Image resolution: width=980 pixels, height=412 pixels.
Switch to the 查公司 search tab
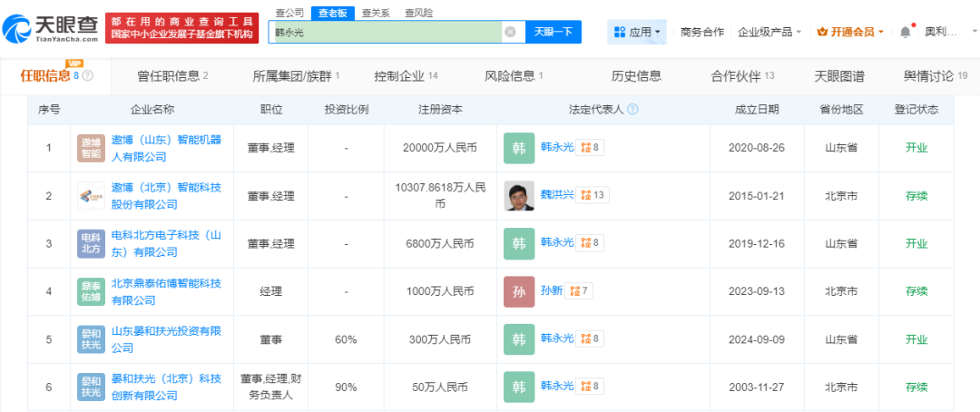tap(290, 13)
